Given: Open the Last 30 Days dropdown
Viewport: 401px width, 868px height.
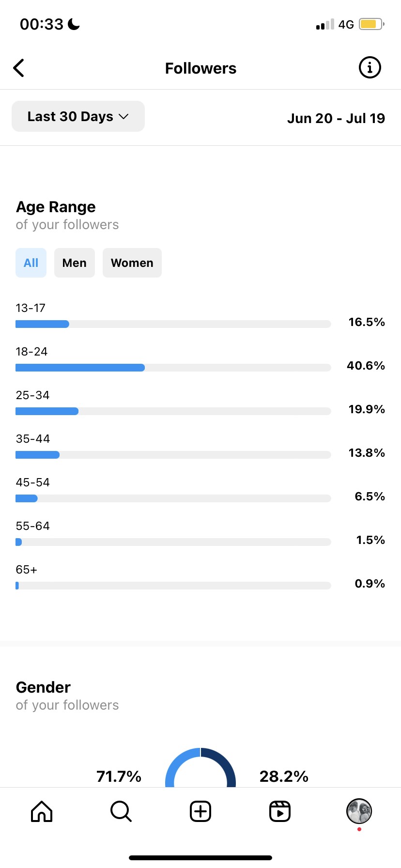Looking at the screenshot, I should pyautogui.click(x=78, y=116).
